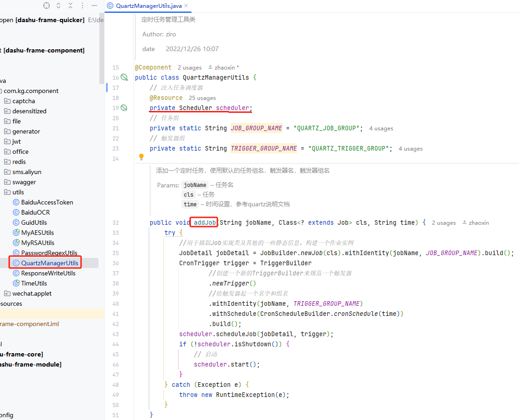This screenshot has width=519, height=420.
Task: Hide the project tool window
Action: click(x=94, y=6)
